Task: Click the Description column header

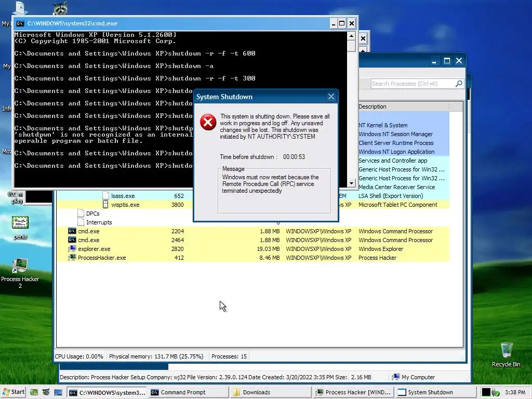Action: point(404,107)
